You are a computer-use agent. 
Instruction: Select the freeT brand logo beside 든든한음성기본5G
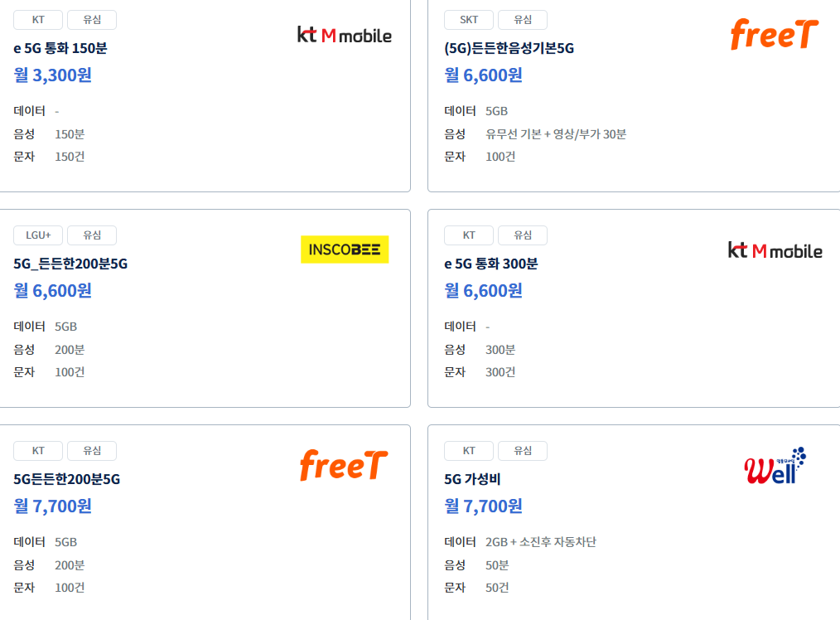pyautogui.click(x=774, y=34)
